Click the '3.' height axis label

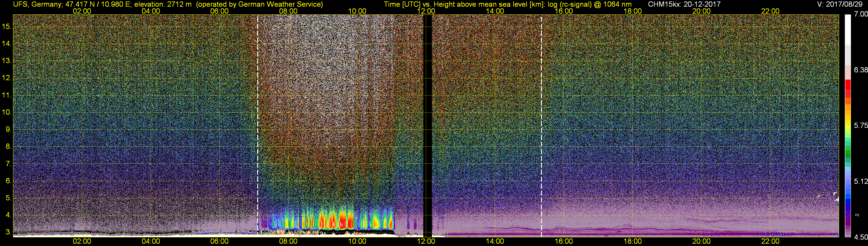point(8,232)
